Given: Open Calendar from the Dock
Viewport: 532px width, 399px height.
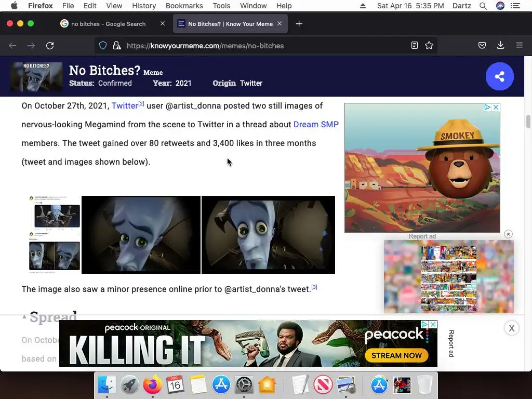Looking at the screenshot, I should tap(175, 385).
